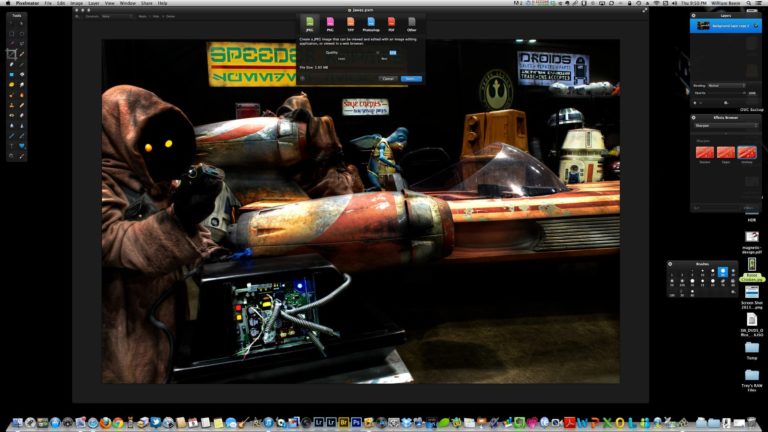Choose the PNG export format
This screenshot has width=768, height=432.
(x=330, y=24)
